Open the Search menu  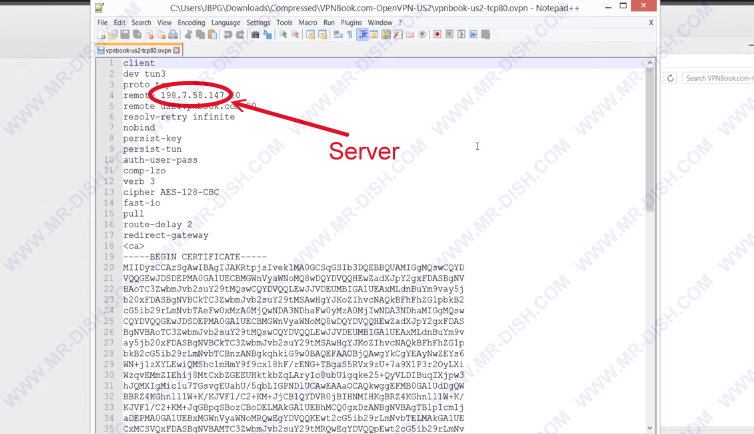(x=141, y=23)
